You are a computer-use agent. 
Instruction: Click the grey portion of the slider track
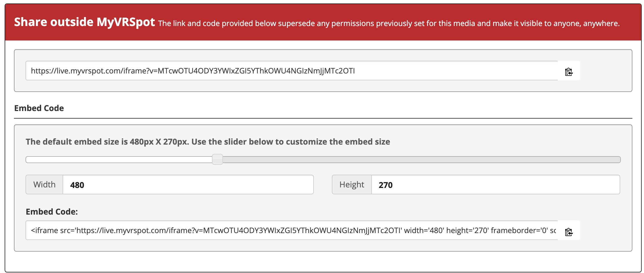421,160
